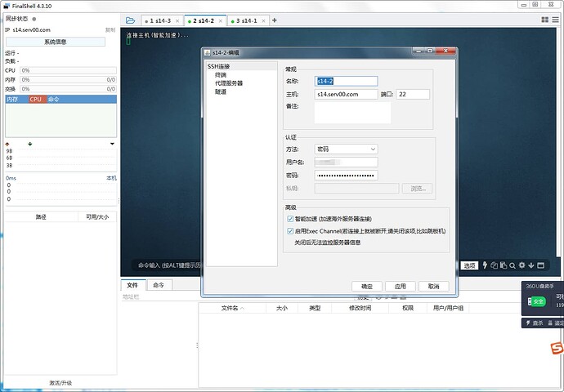This screenshot has height=392, width=564.
Task: Click the 交换 usage progress bar
Action: tap(68, 89)
